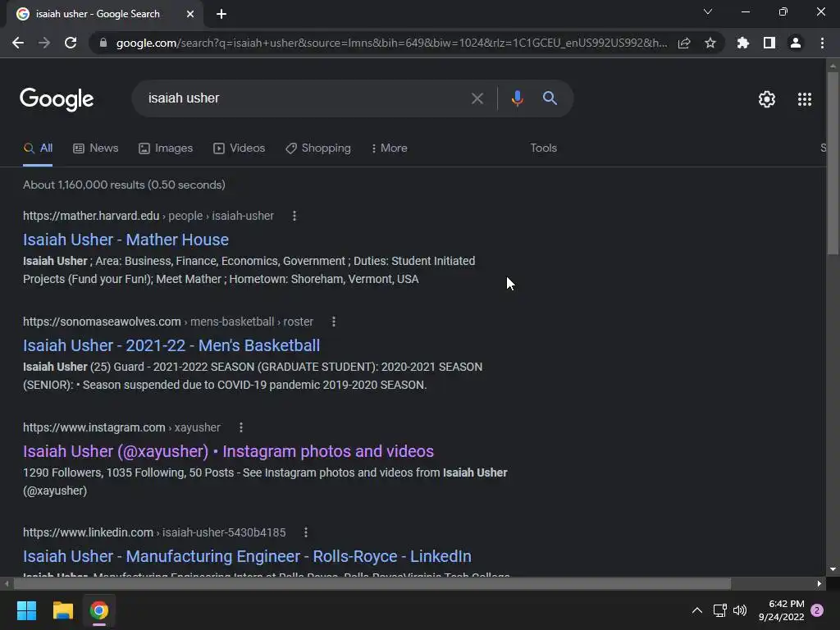This screenshot has width=840, height=630.
Task: Close the isaiah usher Google Search tab
Action: point(190,14)
